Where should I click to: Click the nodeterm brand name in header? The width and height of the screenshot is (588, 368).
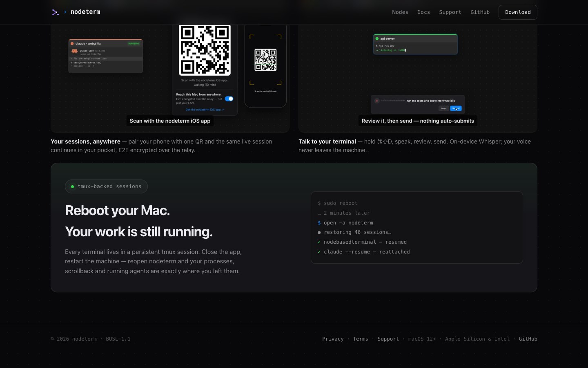85,12
